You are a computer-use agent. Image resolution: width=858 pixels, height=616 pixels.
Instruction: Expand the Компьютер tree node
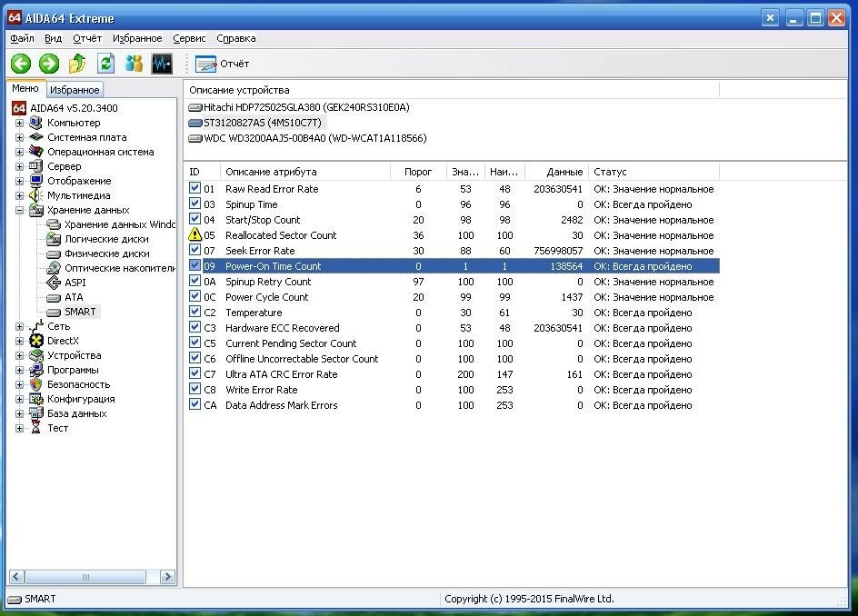click(x=20, y=123)
